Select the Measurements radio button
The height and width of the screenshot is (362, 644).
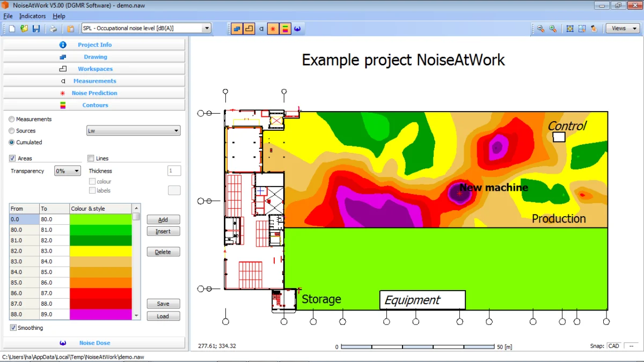point(12,119)
